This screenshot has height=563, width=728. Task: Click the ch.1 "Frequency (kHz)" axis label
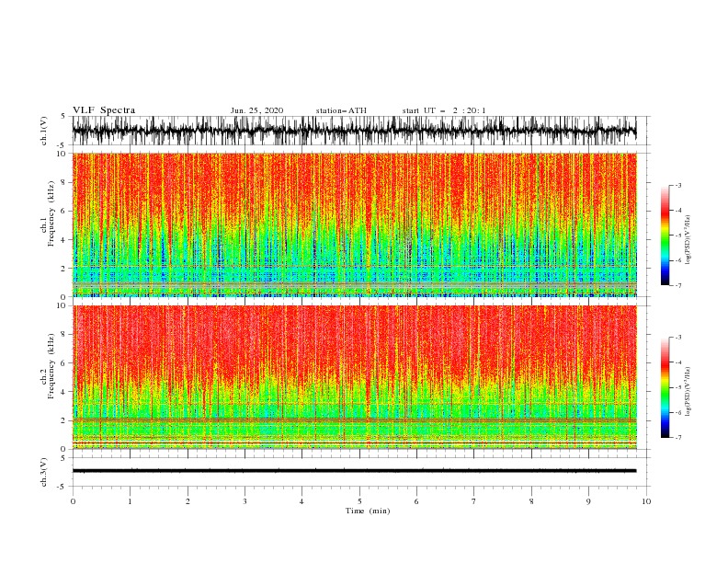[51, 213]
